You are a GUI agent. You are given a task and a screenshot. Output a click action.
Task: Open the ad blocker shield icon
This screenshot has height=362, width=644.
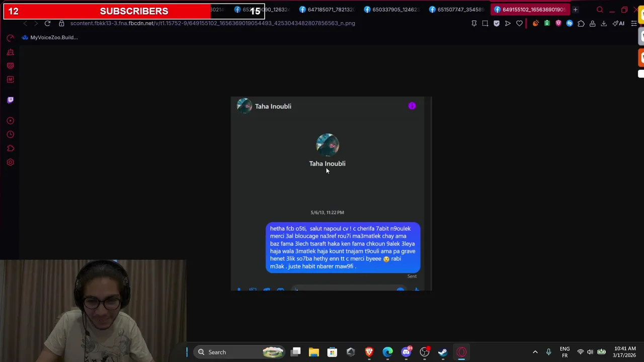[x=497, y=23]
